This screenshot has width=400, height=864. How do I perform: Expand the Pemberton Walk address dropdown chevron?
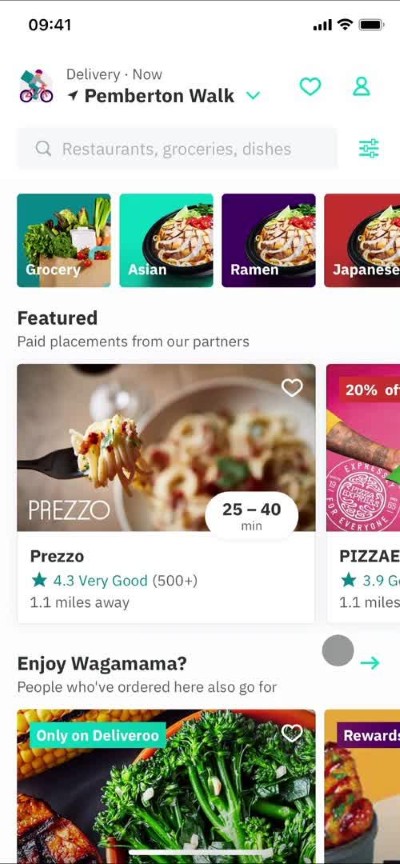pyautogui.click(x=253, y=96)
